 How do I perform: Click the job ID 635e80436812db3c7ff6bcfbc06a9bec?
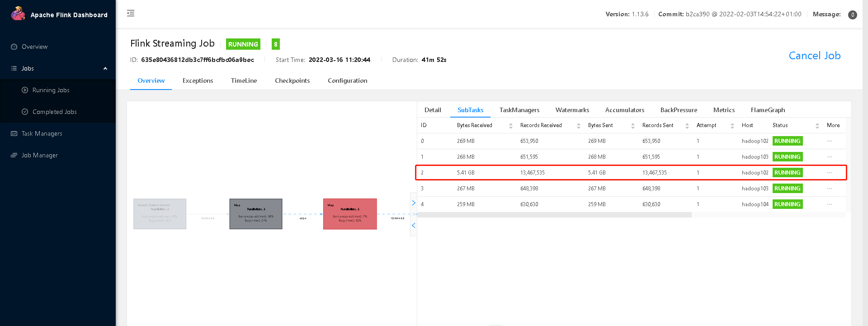(x=198, y=60)
